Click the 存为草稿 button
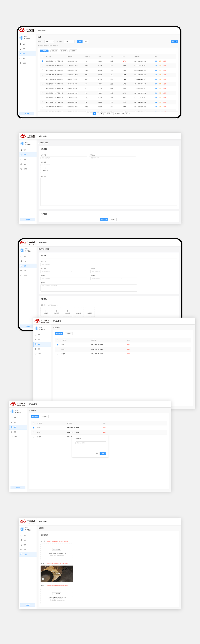The height and width of the screenshot is (644, 200). click(113, 220)
